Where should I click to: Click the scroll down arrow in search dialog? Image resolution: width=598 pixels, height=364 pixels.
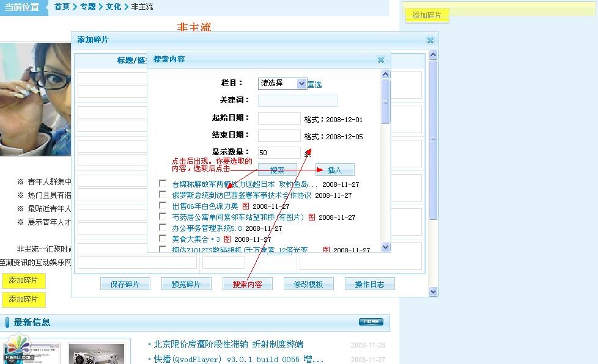coord(385,247)
